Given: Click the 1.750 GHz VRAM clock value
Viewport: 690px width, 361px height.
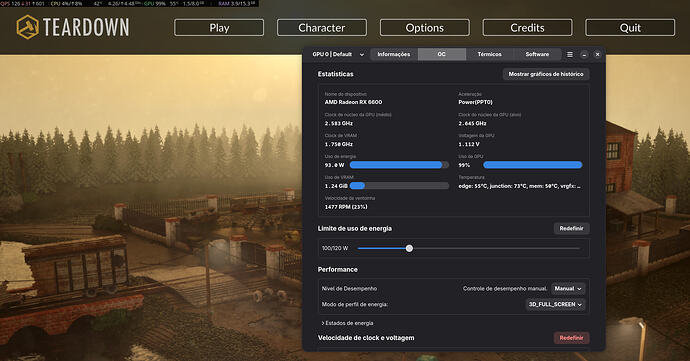Looking at the screenshot, I should pyautogui.click(x=338, y=144).
